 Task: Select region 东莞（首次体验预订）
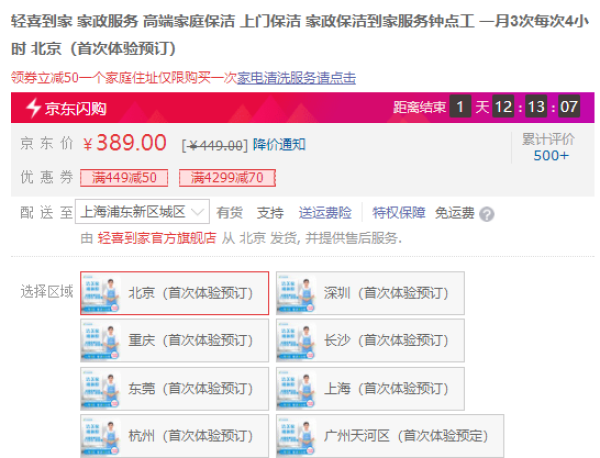174,389
